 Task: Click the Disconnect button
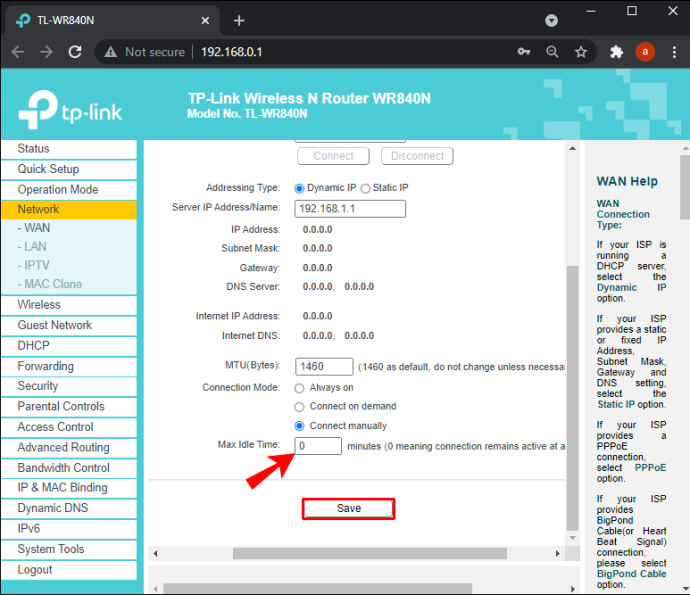[x=417, y=156]
